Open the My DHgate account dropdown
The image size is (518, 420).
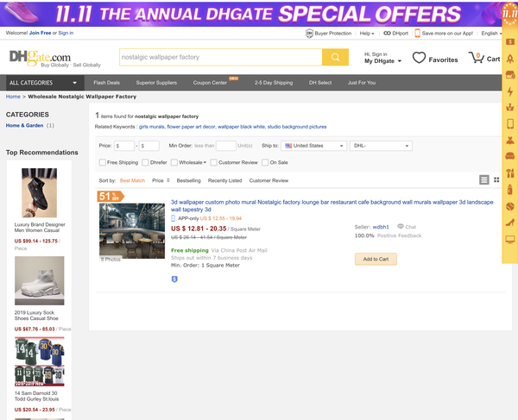(x=382, y=61)
